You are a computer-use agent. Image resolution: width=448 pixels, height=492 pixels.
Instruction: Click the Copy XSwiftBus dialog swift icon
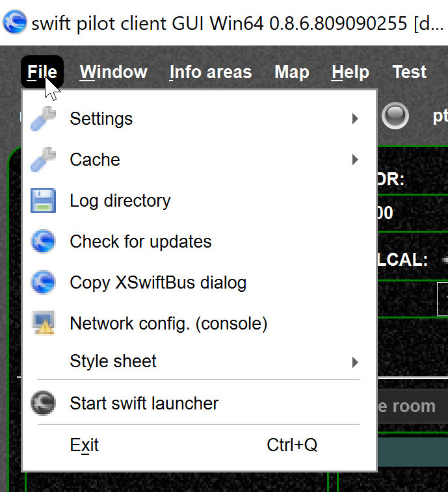click(x=44, y=283)
